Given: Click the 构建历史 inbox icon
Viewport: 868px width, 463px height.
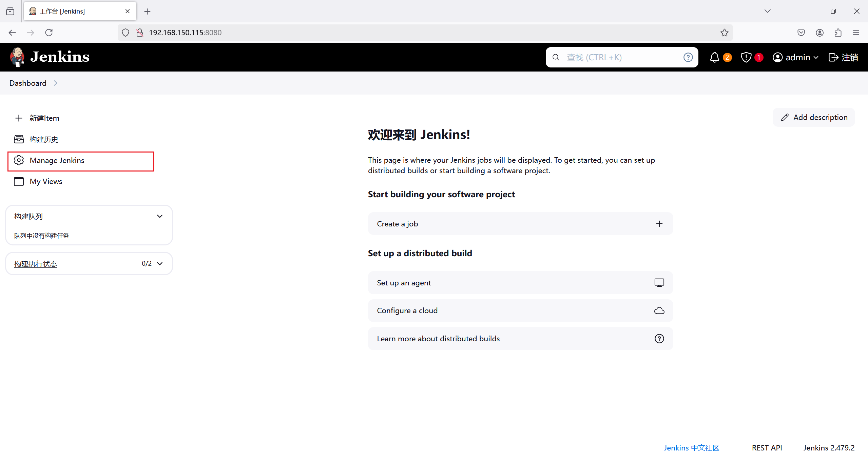Looking at the screenshot, I should click(19, 139).
